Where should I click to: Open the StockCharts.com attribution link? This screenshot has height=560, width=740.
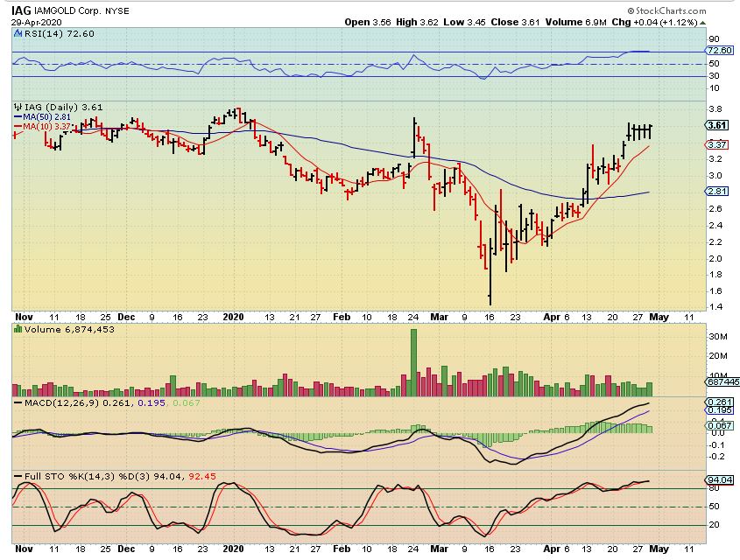pyautogui.click(x=666, y=10)
